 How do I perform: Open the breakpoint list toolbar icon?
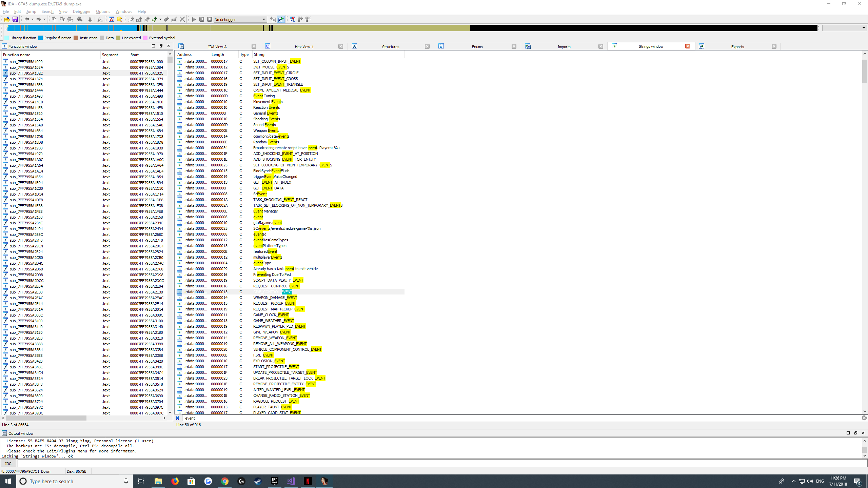click(292, 19)
